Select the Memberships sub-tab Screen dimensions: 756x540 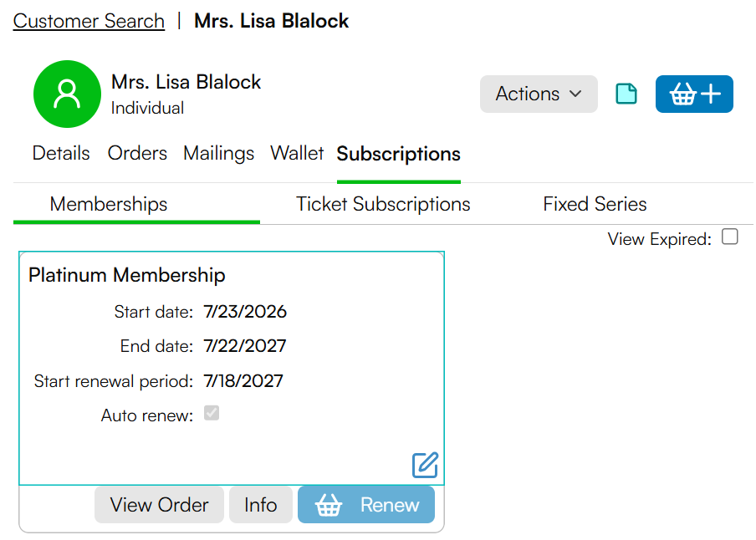(109, 205)
